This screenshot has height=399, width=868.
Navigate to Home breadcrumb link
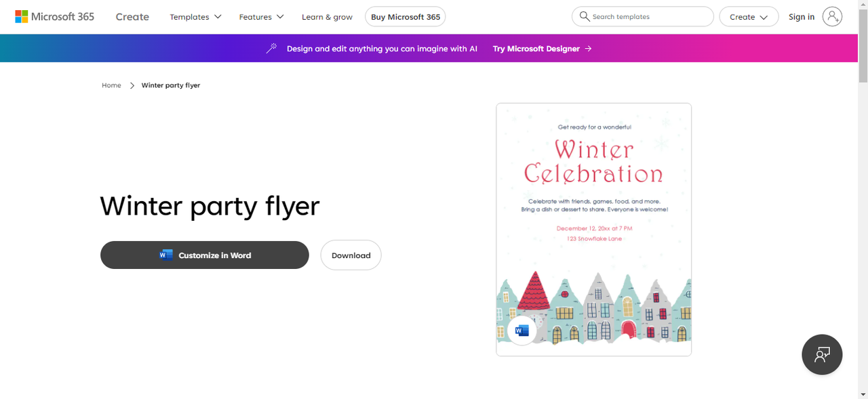click(x=111, y=85)
